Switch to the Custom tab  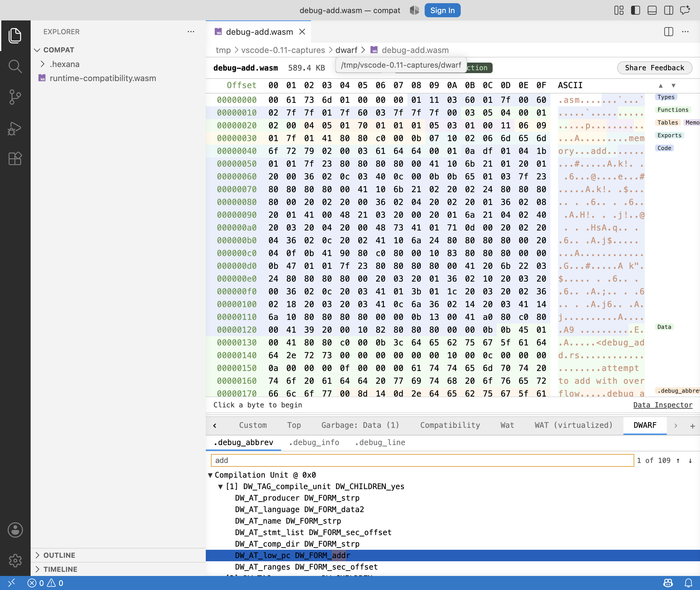(x=253, y=425)
